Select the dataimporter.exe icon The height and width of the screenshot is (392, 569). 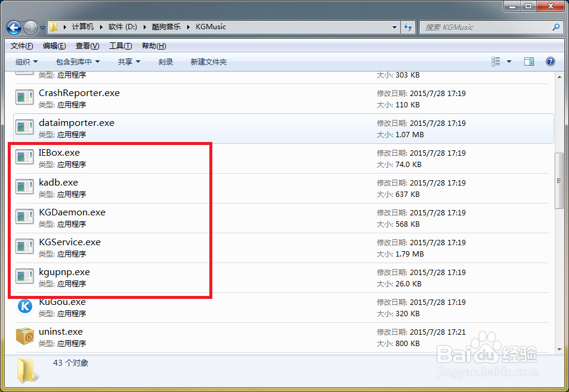tap(24, 127)
